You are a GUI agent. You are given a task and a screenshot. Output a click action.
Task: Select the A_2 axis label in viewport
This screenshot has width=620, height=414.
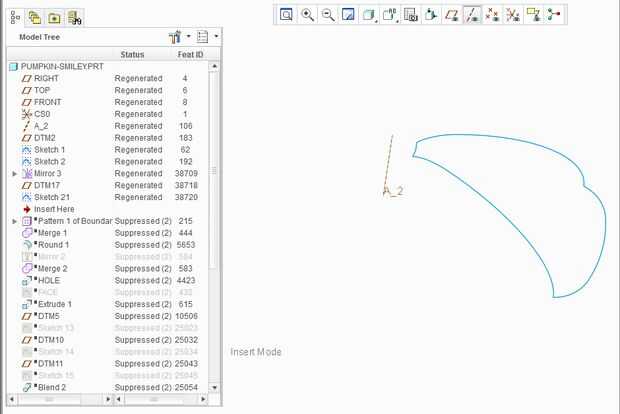pyautogui.click(x=393, y=191)
